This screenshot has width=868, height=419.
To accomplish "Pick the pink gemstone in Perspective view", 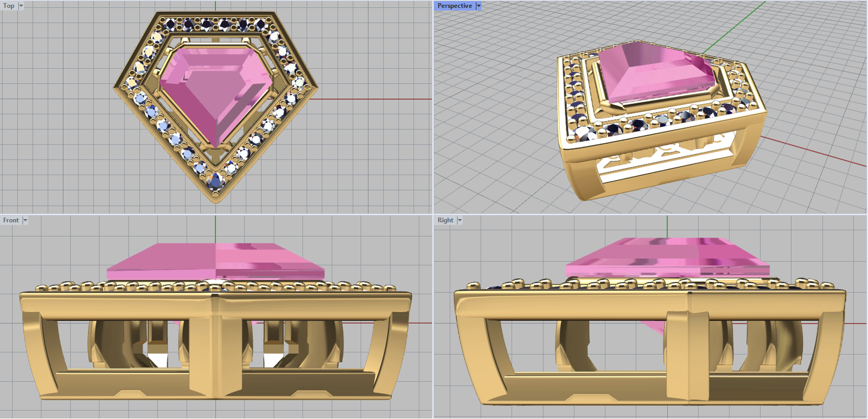I will coord(656,73).
